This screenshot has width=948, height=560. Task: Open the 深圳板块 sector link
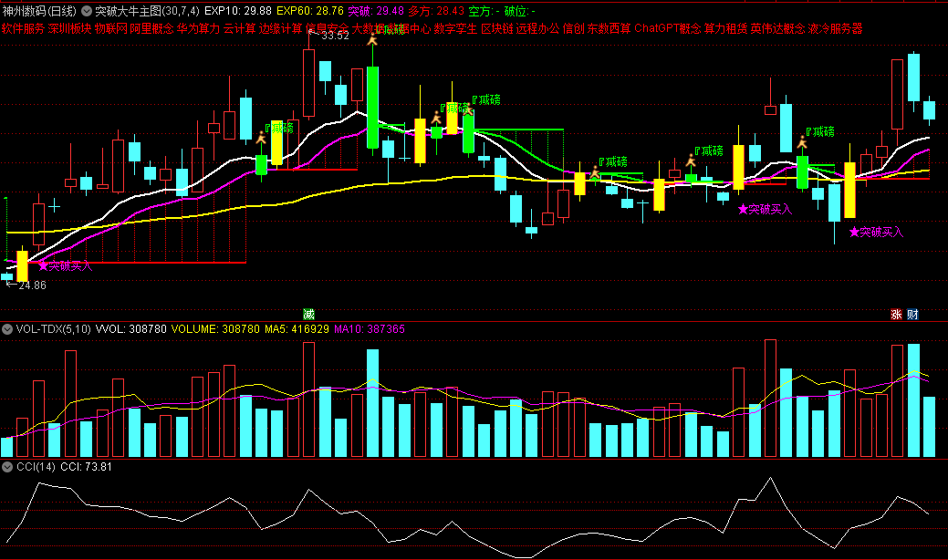click(x=69, y=28)
